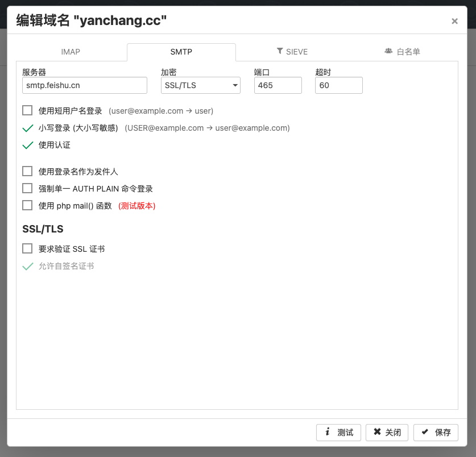The width and height of the screenshot is (476, 457).
Task: Check 强制单一 AUTH PLAIN 命令登录
Action: [x=27, y=188]
